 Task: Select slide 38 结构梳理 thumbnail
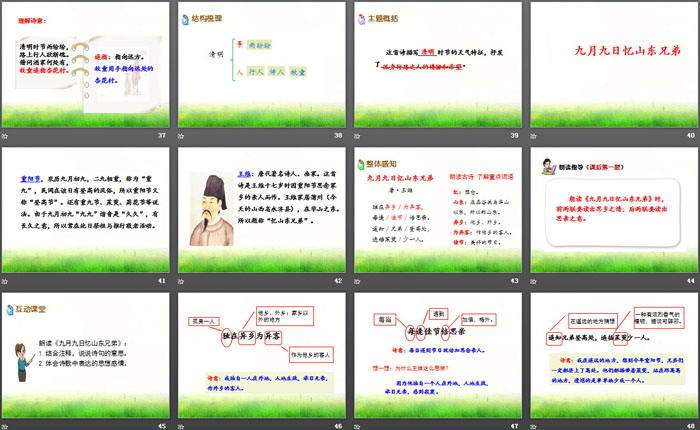(x=262, y=65)
